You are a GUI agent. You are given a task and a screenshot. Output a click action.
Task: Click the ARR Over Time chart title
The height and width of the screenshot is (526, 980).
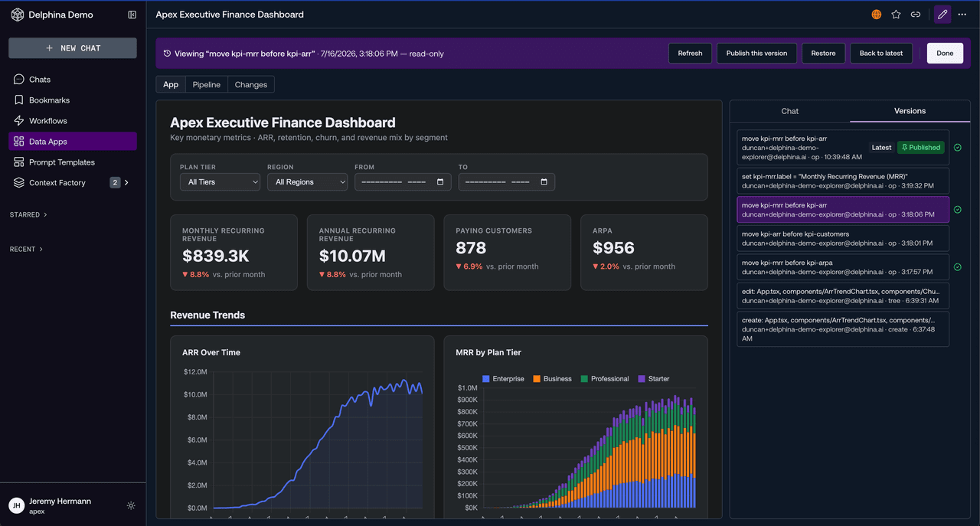pyautogui.click(x=211, y=352)
